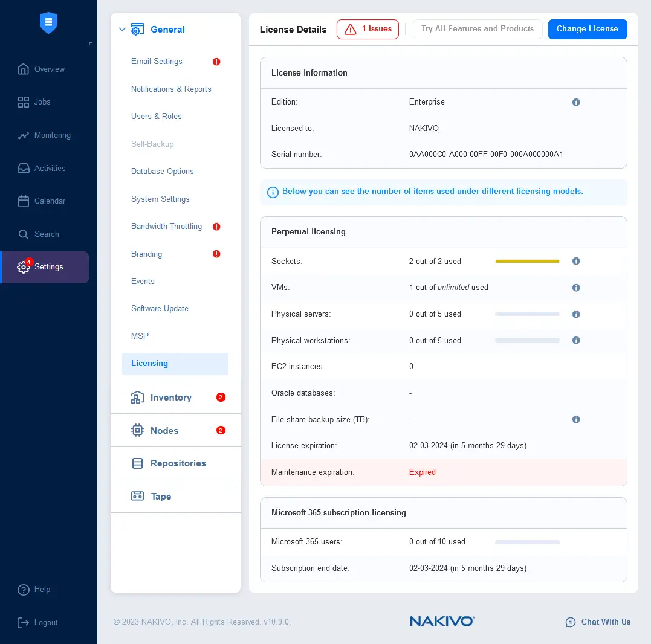Select the Licensing menu item
Screen dimensions: 651x644
pyautogui.click(x=175, y=364)
